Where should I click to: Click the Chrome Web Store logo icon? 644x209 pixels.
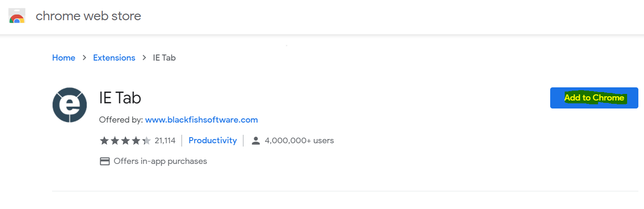coord(17,16)
